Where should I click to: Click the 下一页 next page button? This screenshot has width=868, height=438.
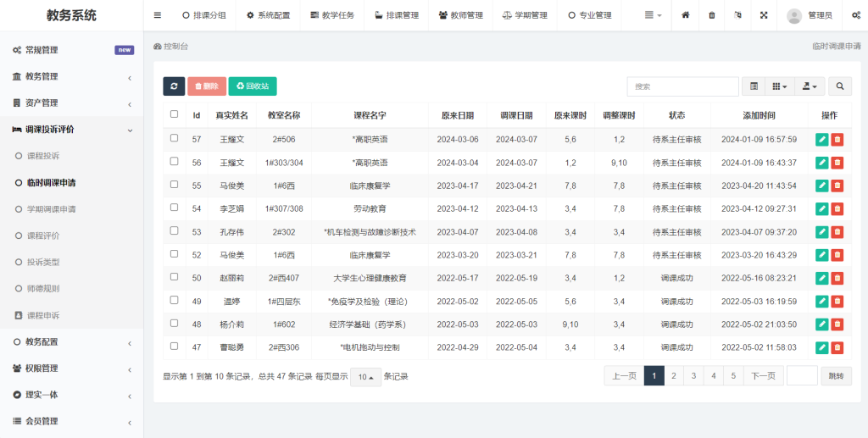pyautogui.click(x=763, y=376)
